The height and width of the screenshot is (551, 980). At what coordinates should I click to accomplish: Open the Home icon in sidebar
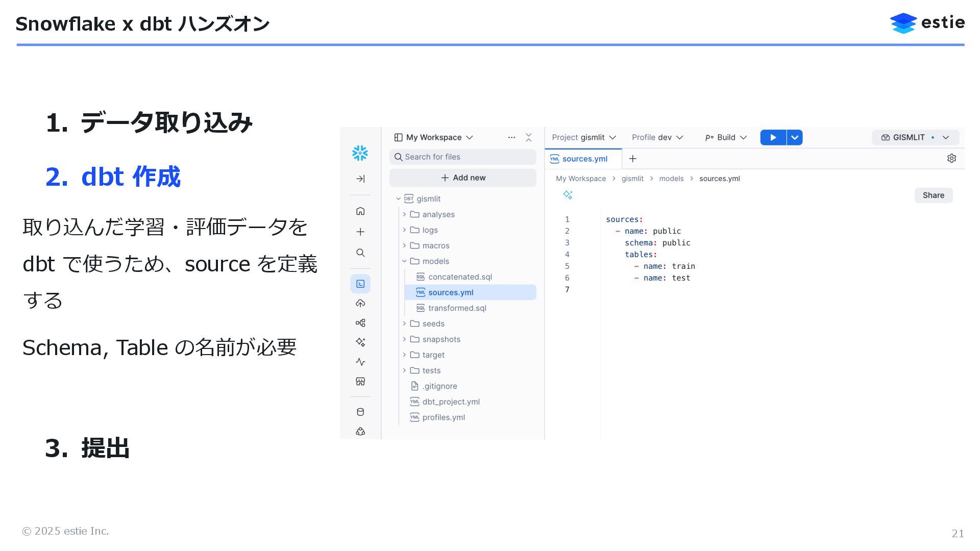pyautogui.click(x=360, y=211)
